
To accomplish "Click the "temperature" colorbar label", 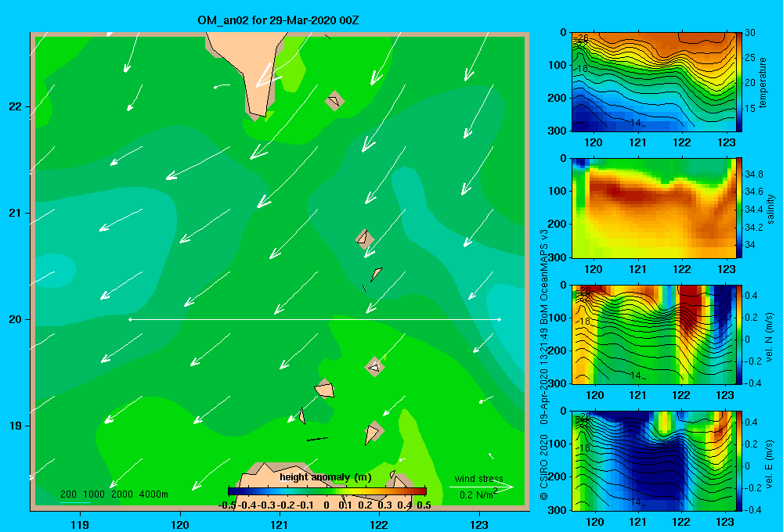I will (763, 82).
